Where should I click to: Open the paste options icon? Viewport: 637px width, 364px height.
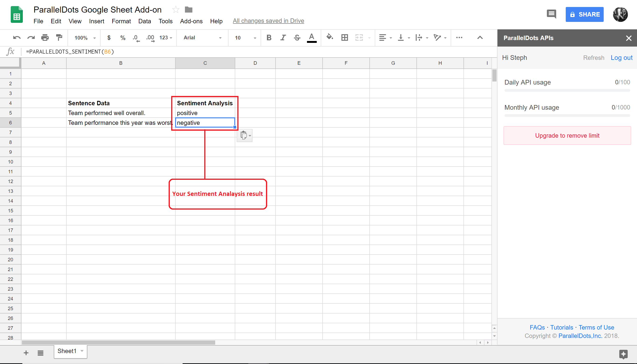pyautogui.click(x=245, y=136)
